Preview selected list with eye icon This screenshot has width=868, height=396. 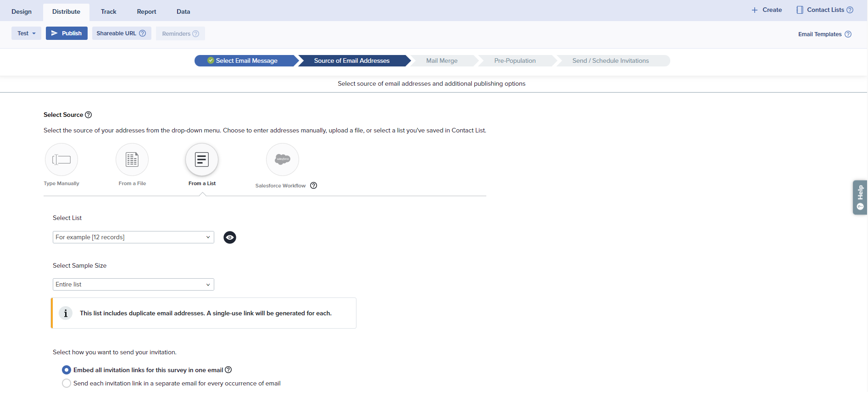(x=230, y=237)
